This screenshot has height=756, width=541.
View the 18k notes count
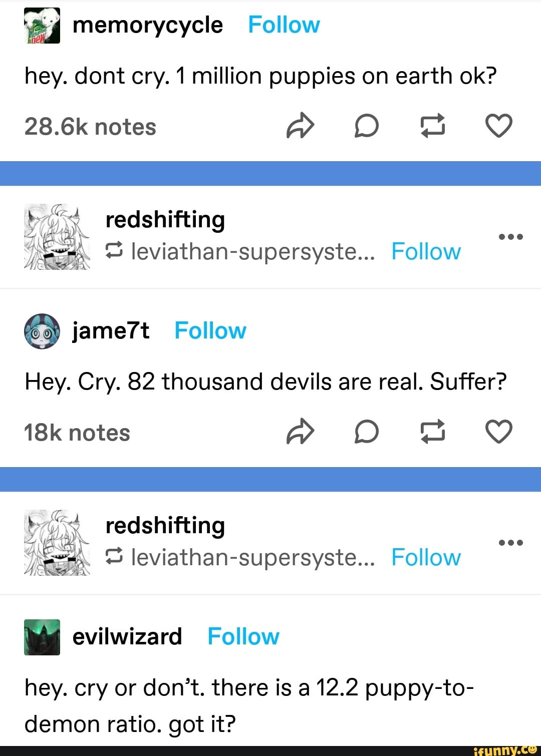77,432
